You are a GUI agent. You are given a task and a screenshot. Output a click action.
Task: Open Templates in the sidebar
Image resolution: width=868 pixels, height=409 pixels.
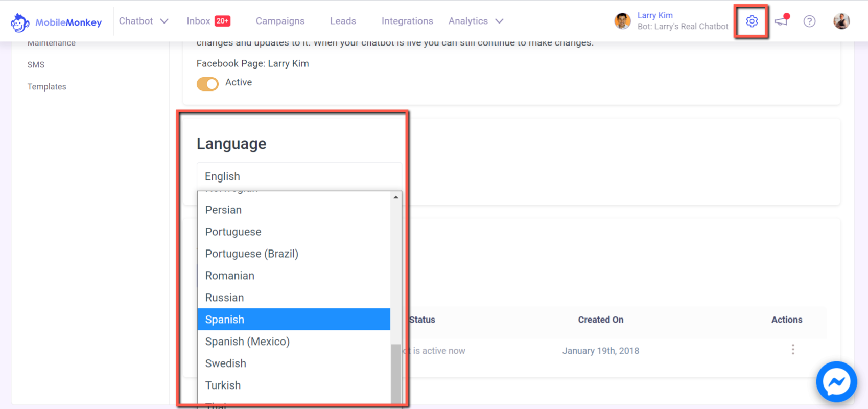[x=46, y=87]
